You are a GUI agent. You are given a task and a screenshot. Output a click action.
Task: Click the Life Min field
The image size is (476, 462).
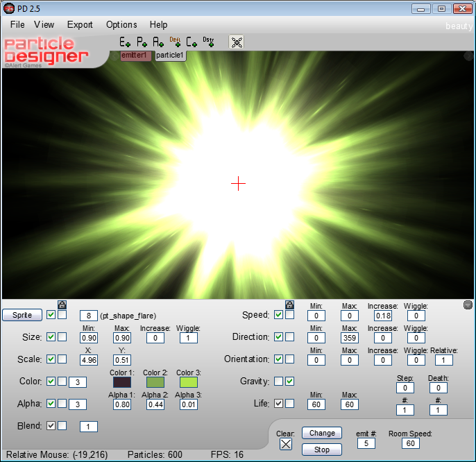click(316, 404)
